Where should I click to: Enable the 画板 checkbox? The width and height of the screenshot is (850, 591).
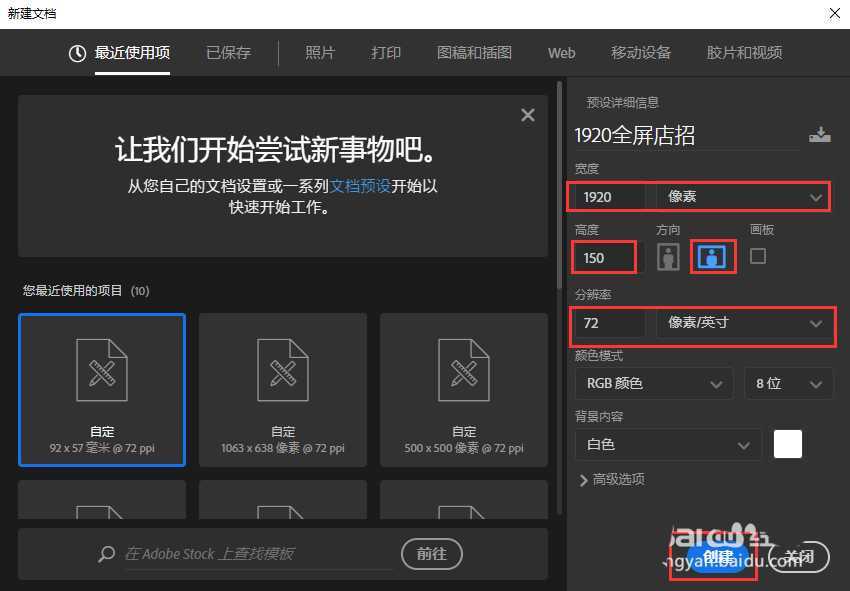(757, 256)
